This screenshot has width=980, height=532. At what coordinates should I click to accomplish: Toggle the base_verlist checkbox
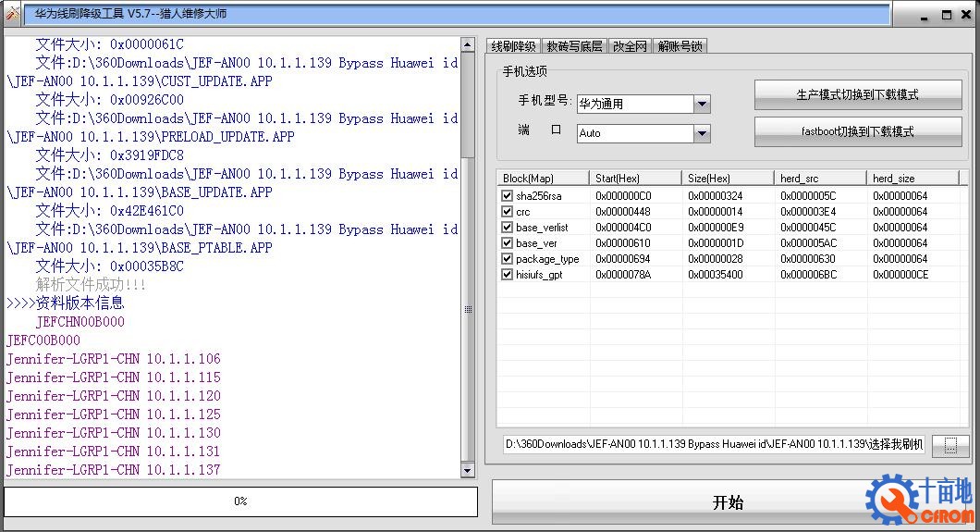[507, 228]
